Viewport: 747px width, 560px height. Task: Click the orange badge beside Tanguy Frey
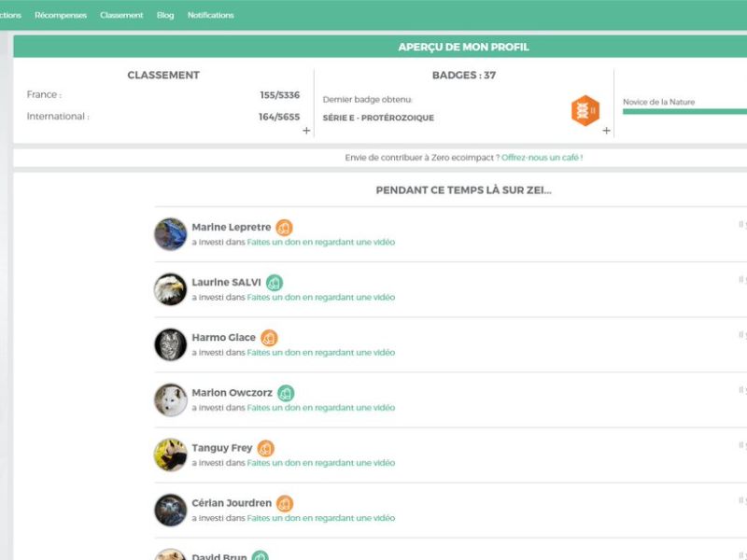(x=266, y=449)
